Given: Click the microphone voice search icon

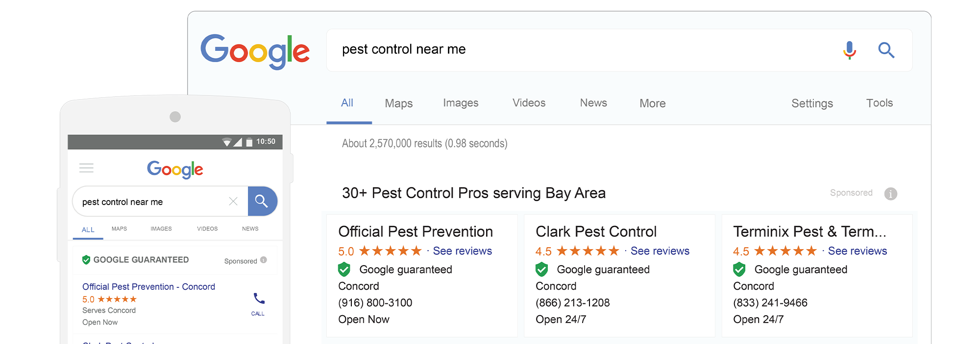Looking at the screenshot, I should [850, 50].
